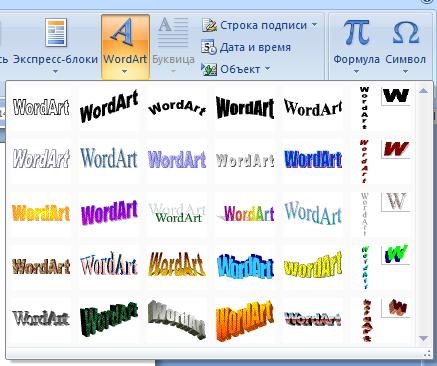Select the black arched WordArt style

tap(177, 108)
